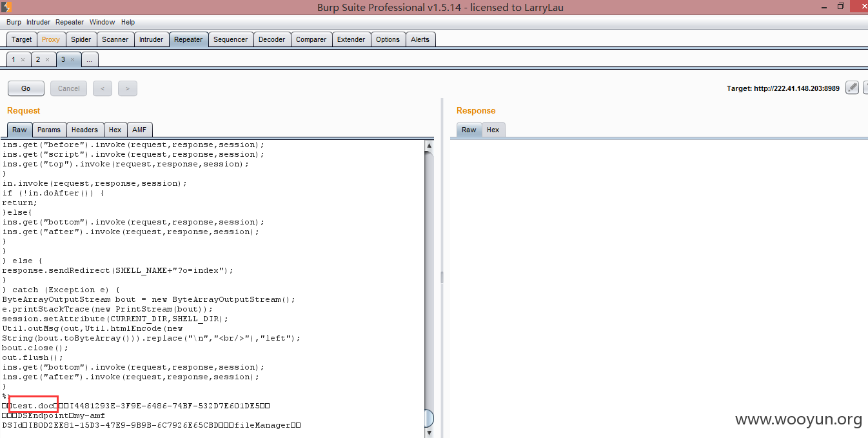The width and height of the screenshot is (868, 438).
Task: Switch to the Target tab
Action: click(x=21, y=39)
